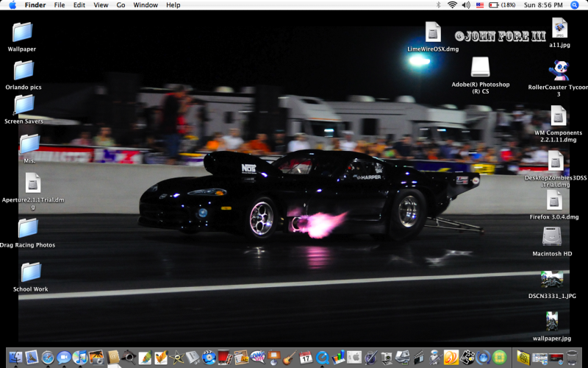Launch Image Capture camera icon in dock

pyautogui.click(x=387, y=358)
